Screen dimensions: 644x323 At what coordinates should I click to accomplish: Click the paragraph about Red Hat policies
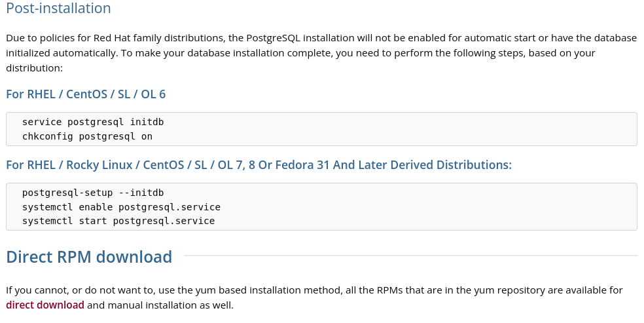321,53
